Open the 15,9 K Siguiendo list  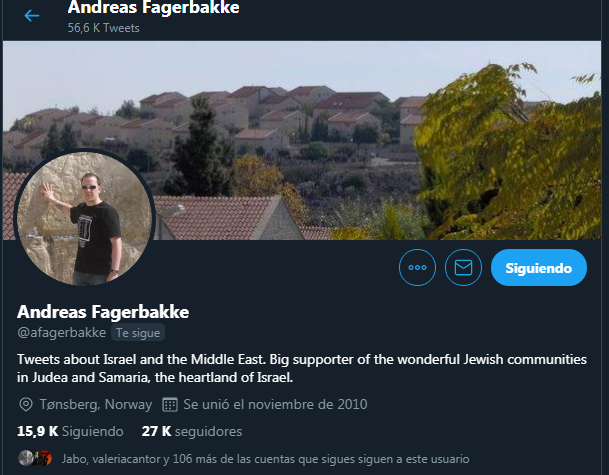coord(70,431)
